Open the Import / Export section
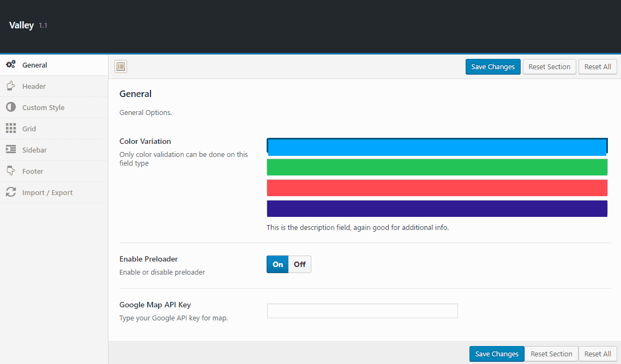The height and width of the screenshot is (364, 621). (x=47, y=192)
